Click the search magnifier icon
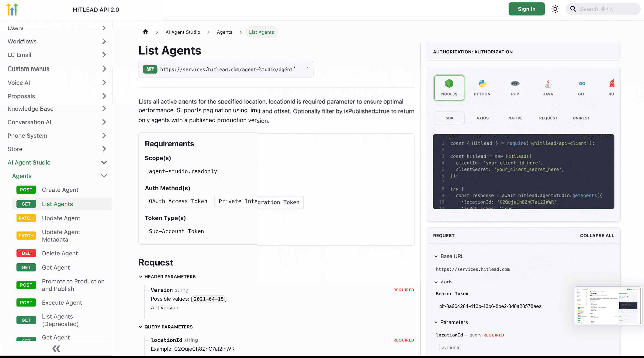 point(573,9)
